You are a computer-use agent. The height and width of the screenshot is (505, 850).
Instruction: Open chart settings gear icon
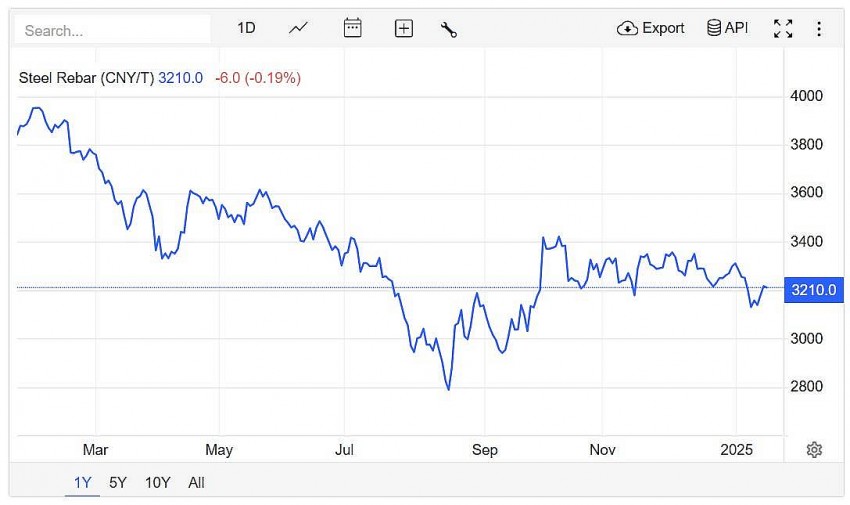pyautogui.click(x=814, y=450)
